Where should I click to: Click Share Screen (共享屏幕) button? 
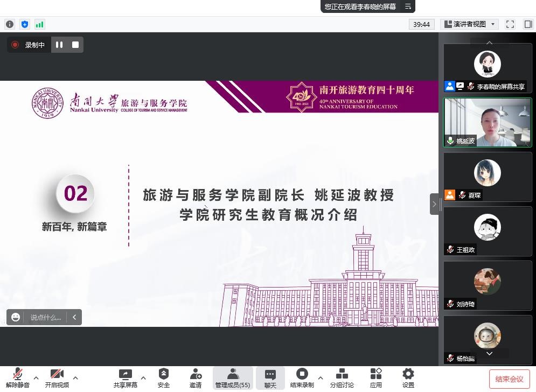pos(125,377)
